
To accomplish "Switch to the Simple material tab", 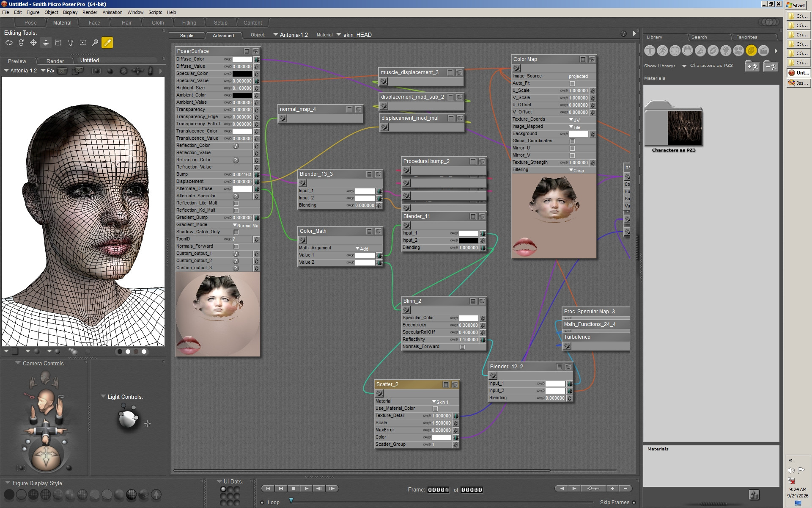I will pos(187,36).
